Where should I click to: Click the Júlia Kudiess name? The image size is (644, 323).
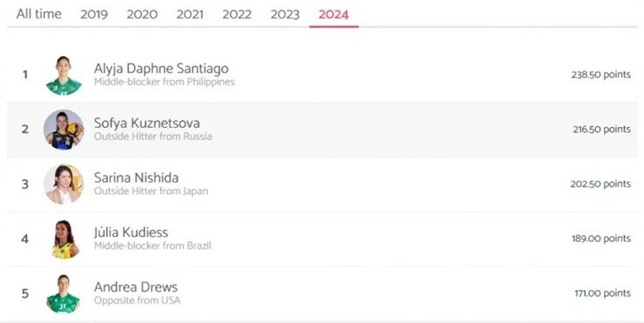131,232
